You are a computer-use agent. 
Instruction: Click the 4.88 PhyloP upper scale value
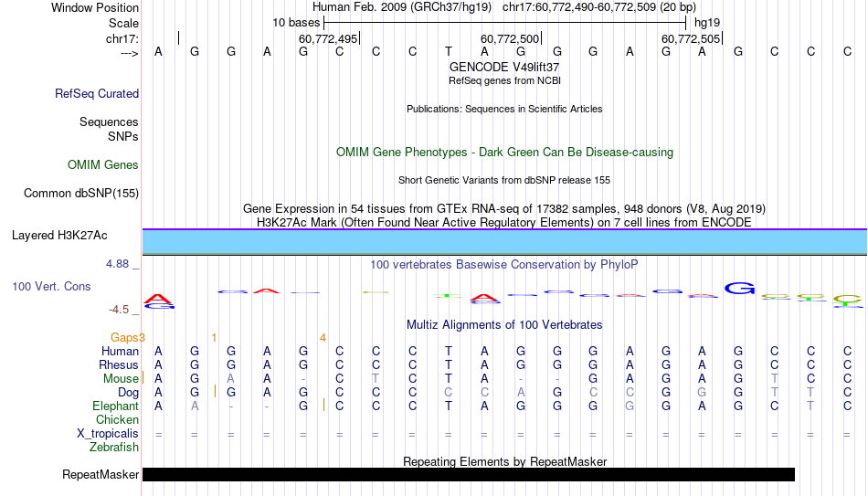[x=117, y=264]
